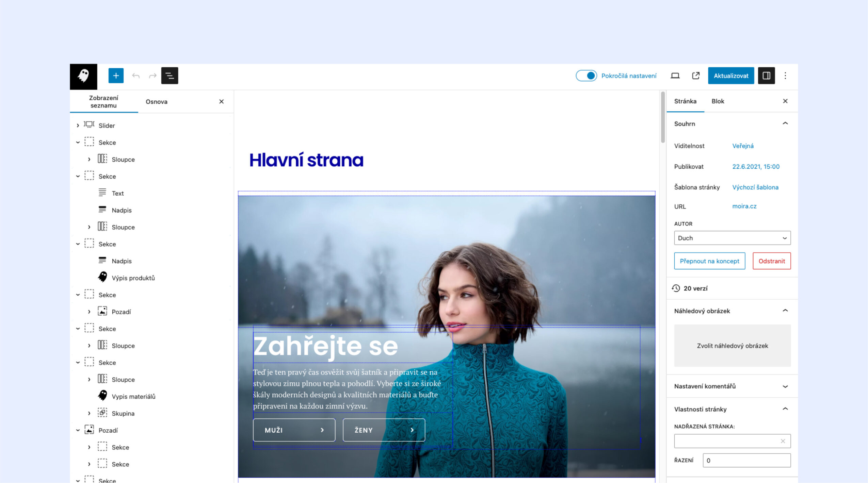The image size is (868, 483).
Task: Click the ghost site logo
Action: pyautogui.click(x=83, y=76)
